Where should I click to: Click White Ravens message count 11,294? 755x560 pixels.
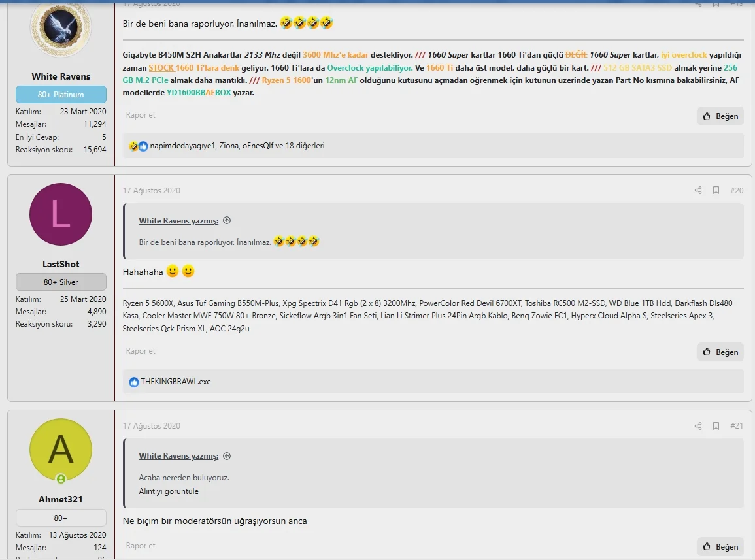point(95,124)
